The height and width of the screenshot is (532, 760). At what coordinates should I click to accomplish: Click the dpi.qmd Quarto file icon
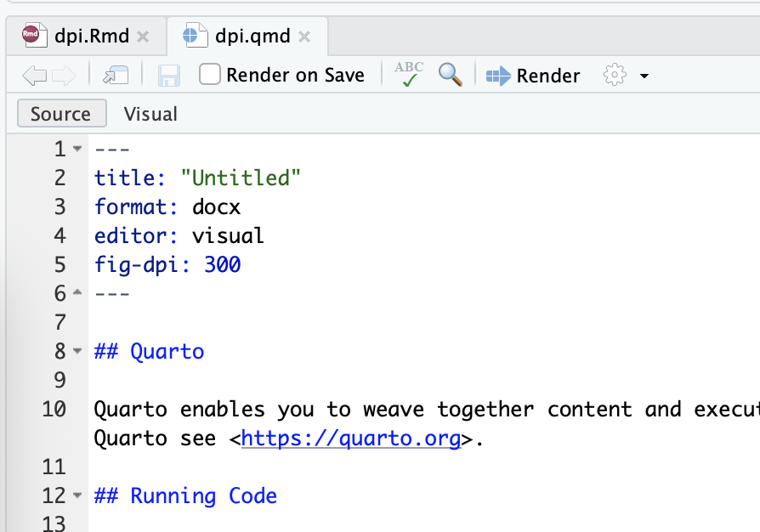[x=195, y=36]
